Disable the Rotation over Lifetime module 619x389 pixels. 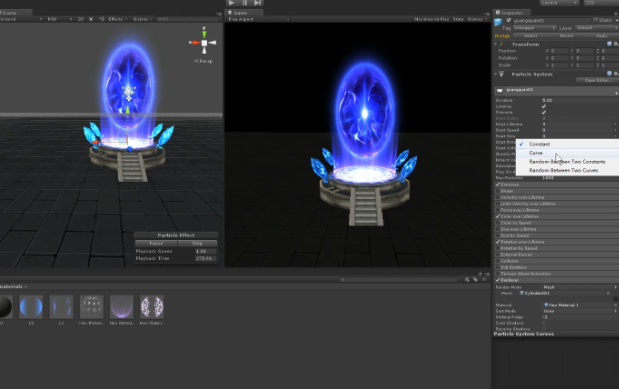tap(498, 242)
